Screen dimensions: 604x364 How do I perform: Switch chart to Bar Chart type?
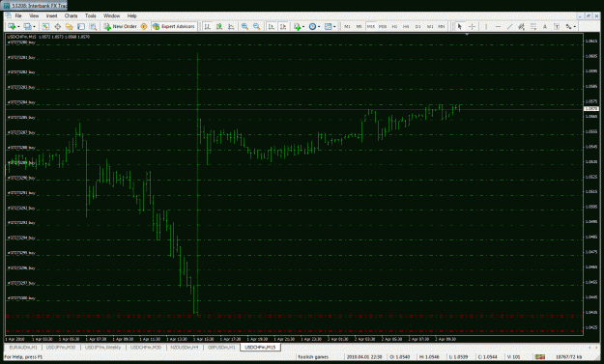tap(207, 26)
